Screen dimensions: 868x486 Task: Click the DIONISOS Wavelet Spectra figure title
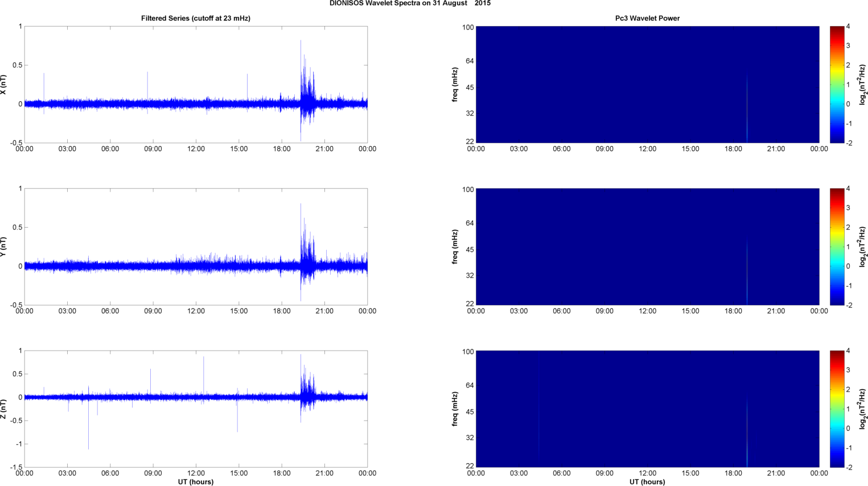pyautogui.click(x=410, y=3)
